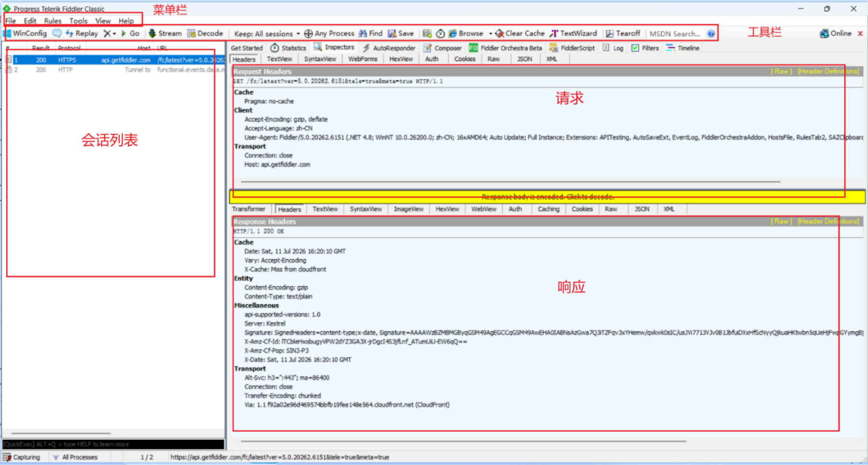Open the response ImageView tab

click(409, 209)
